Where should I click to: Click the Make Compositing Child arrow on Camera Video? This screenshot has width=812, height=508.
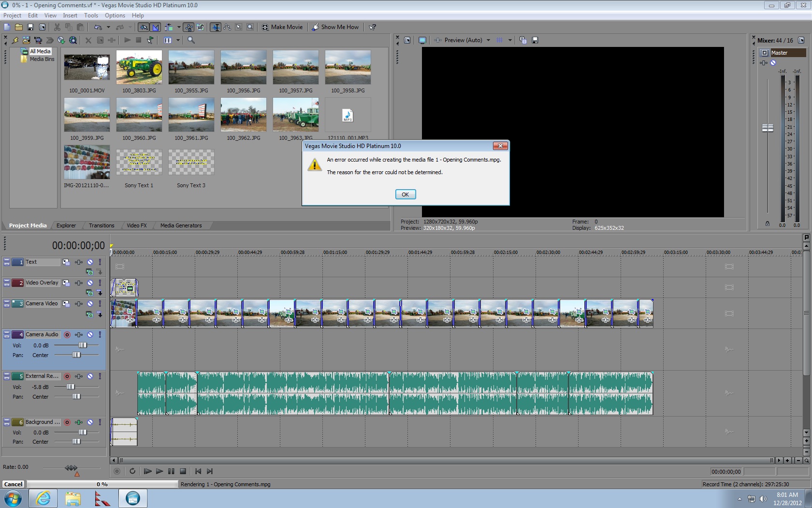coord(100,314)
